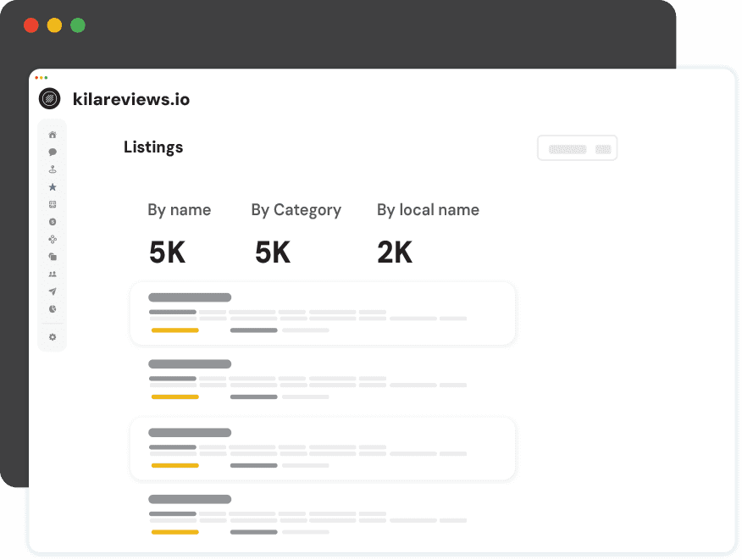Image resolution: width=742 pixels, height=560 pixels.
Task: Select the By name tab
Action: (x=180, y=210)
